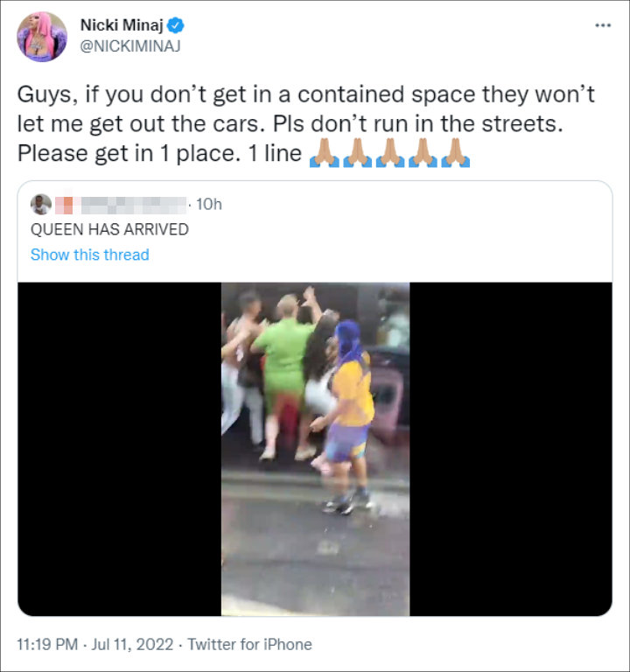This screenshot has width=630, height=672.
Task: Open the 11:19 PM tweet timestamp
Action: click(47, 644)
